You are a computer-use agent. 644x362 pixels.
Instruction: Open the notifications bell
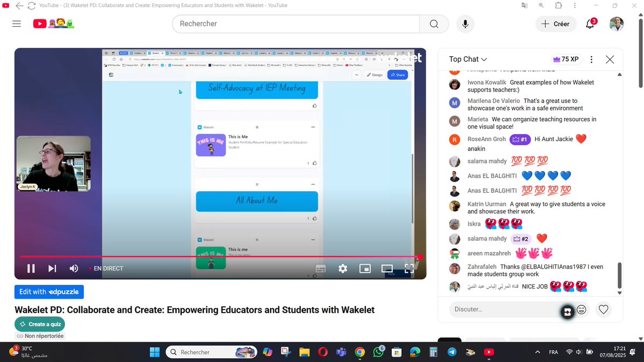pyautogui.click(x=589, y=24)
